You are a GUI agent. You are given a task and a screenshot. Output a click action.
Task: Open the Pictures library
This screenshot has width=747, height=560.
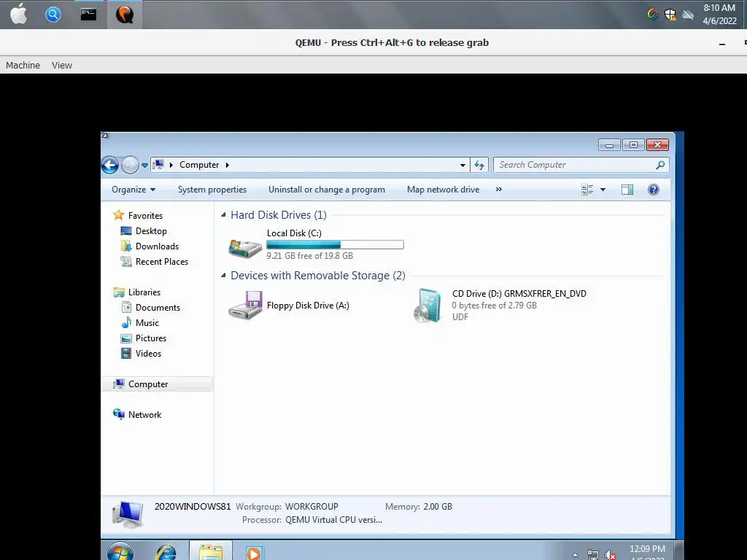[150, 338]
